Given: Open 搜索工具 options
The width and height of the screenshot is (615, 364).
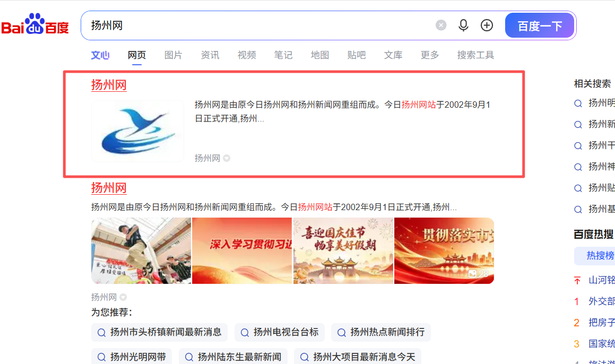Looking at the screenshot, I should pos(475,55).
